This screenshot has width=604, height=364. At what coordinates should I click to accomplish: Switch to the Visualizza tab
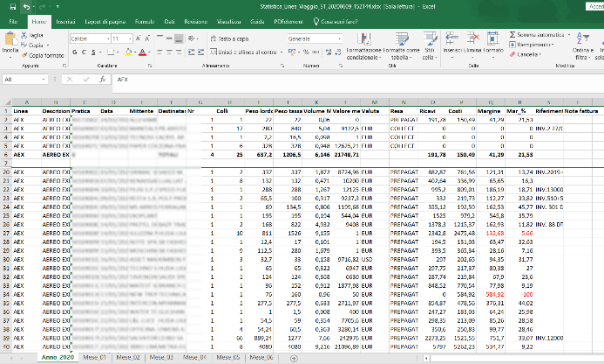pos(229,22)
